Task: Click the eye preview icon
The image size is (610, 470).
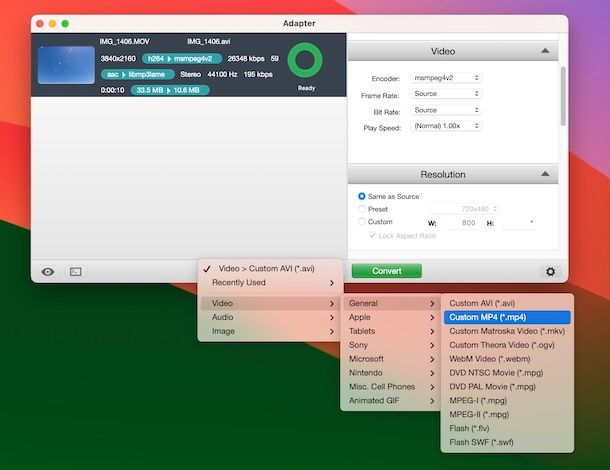Action: pyautogui.click(x=48, y=272)
